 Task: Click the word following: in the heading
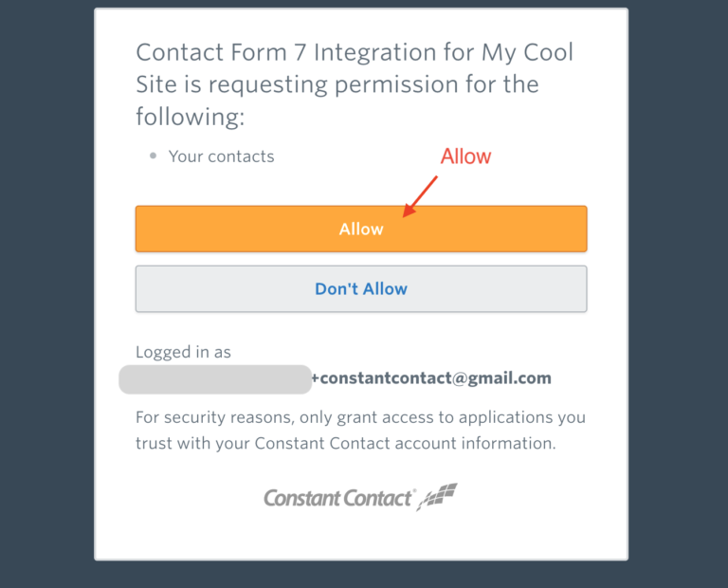[190, 117]
